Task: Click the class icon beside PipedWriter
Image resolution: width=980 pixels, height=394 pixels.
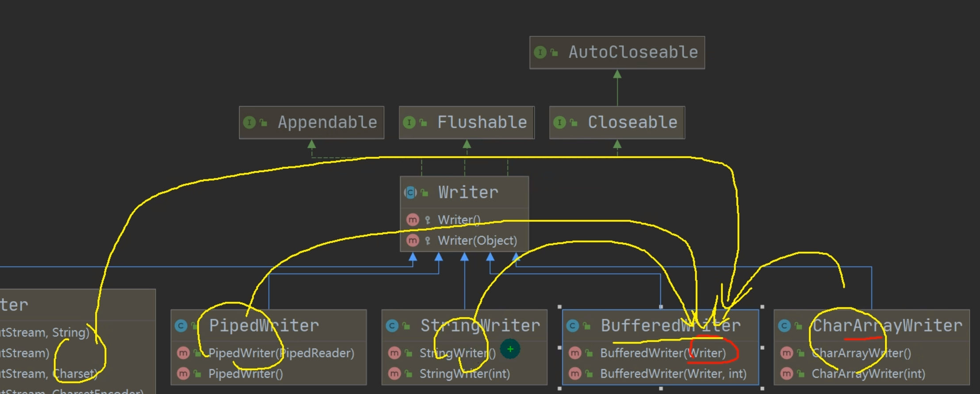Action: click(x=181, y=326)
